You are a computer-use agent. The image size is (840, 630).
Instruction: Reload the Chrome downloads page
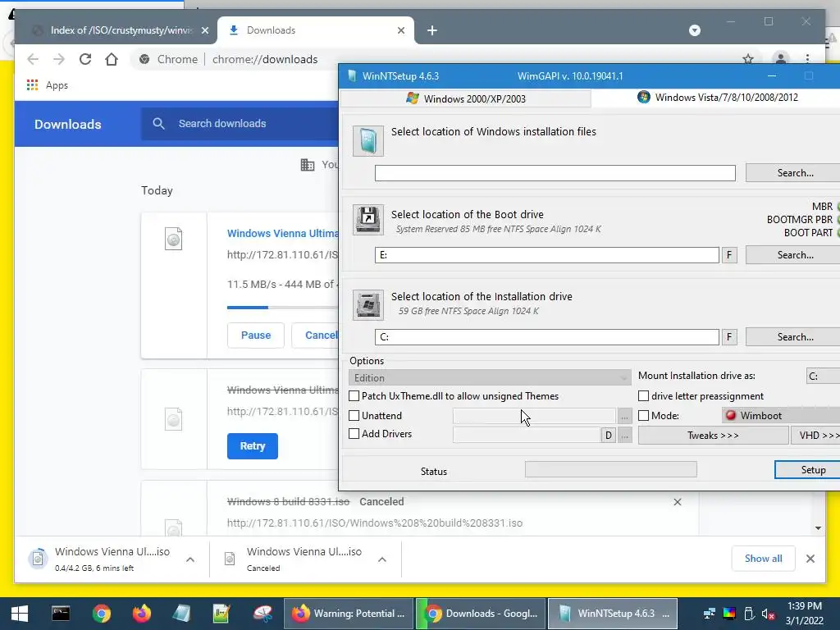tap(85, 59)
